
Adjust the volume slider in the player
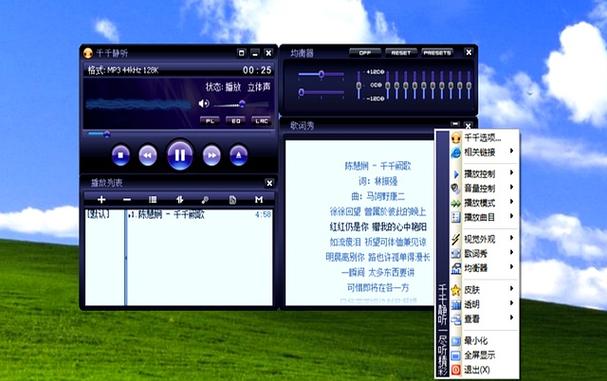pos(241,104)
